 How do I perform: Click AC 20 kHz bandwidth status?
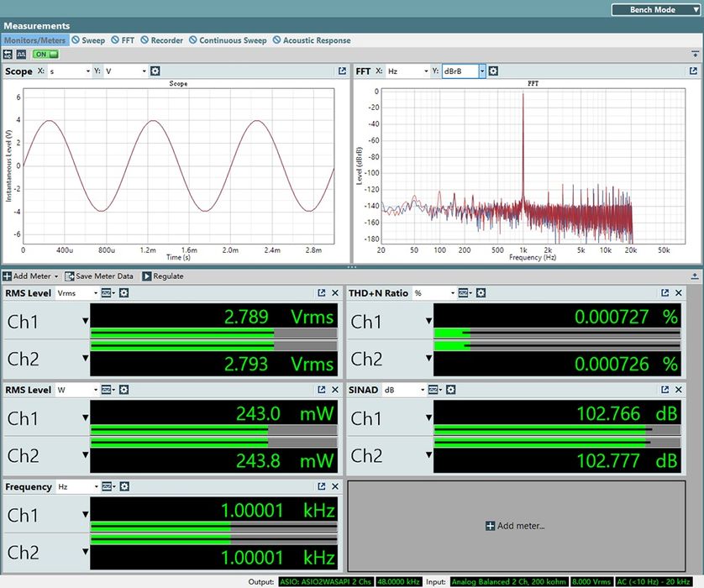tap(654, 582)
